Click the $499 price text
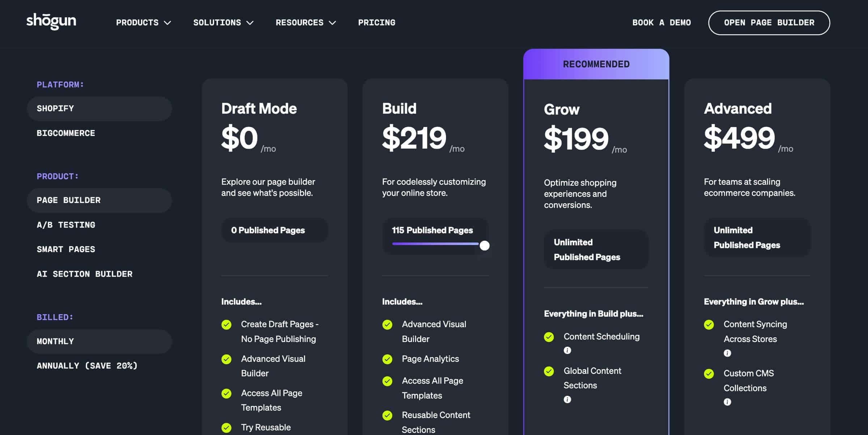 pyautogui.click(x=739, y=138)
